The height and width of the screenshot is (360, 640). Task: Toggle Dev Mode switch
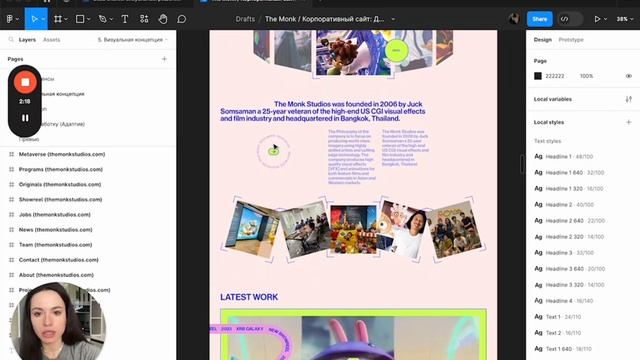[x=570, y=19]
